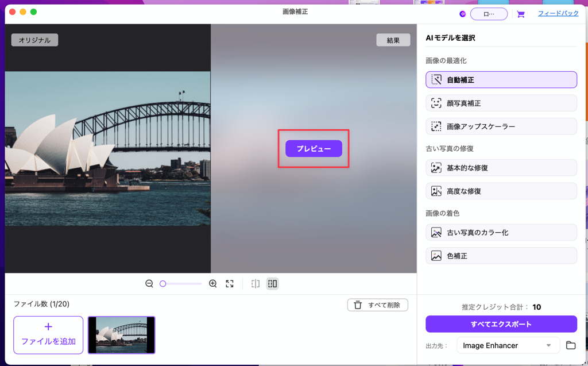Click the trash icon in すべて削除

tap(358, 305)
